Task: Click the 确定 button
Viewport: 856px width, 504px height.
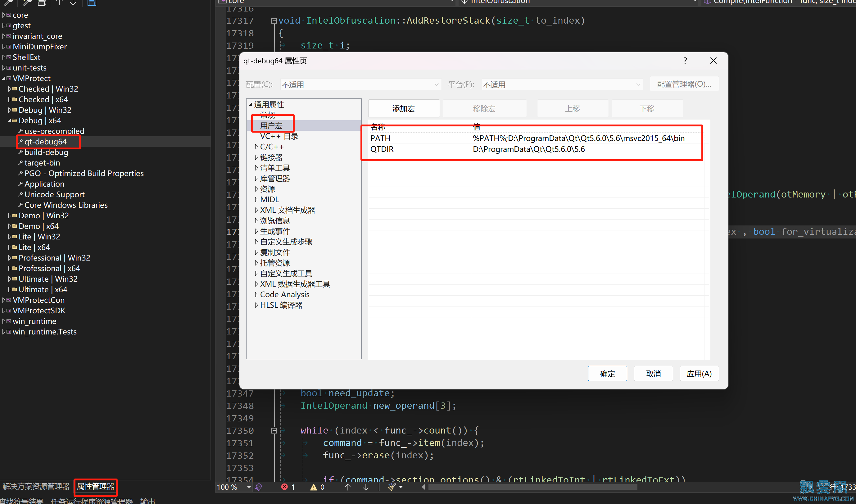Action: (x=607, y=374)
